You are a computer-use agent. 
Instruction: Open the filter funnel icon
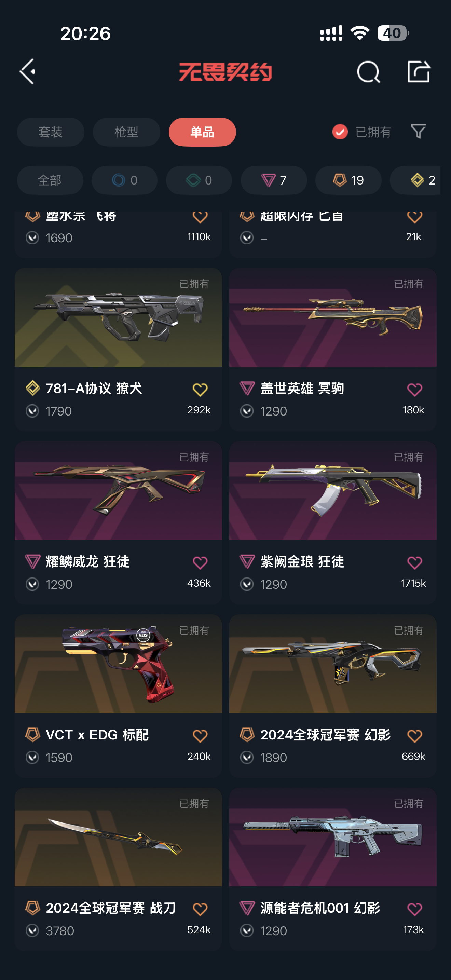coord(418,132)
